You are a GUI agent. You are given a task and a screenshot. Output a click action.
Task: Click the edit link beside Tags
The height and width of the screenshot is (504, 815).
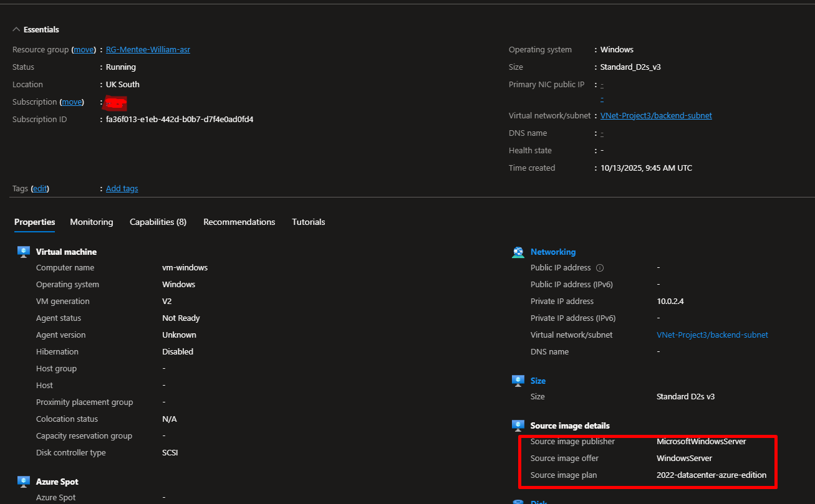click(39, 188)
